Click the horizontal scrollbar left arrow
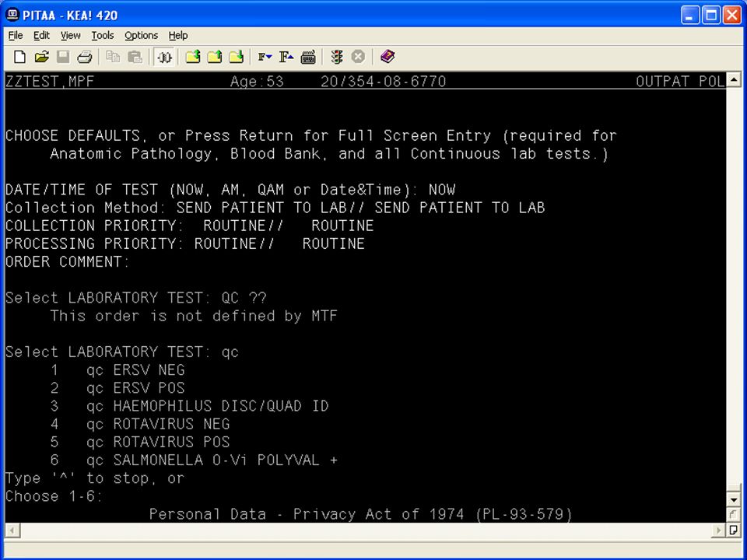 12,530
